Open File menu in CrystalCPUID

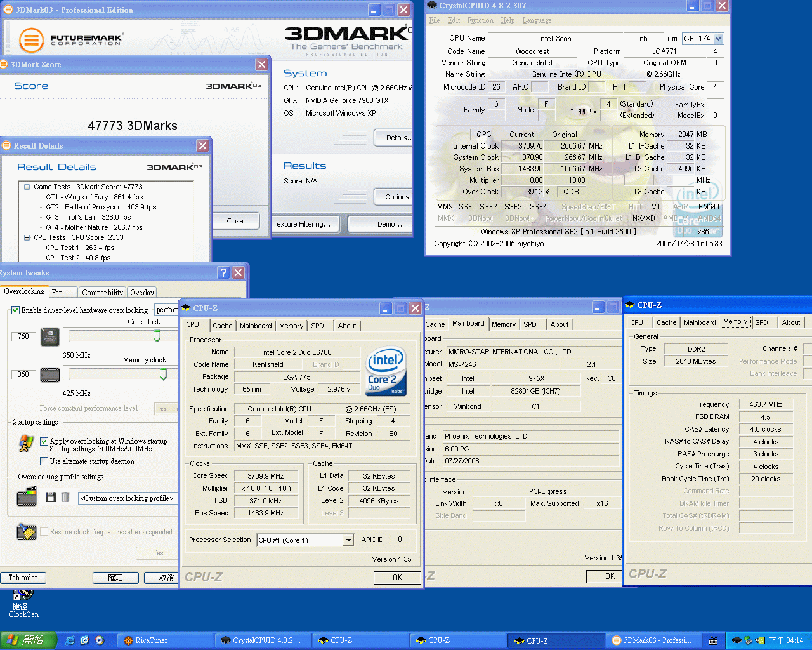434,20
